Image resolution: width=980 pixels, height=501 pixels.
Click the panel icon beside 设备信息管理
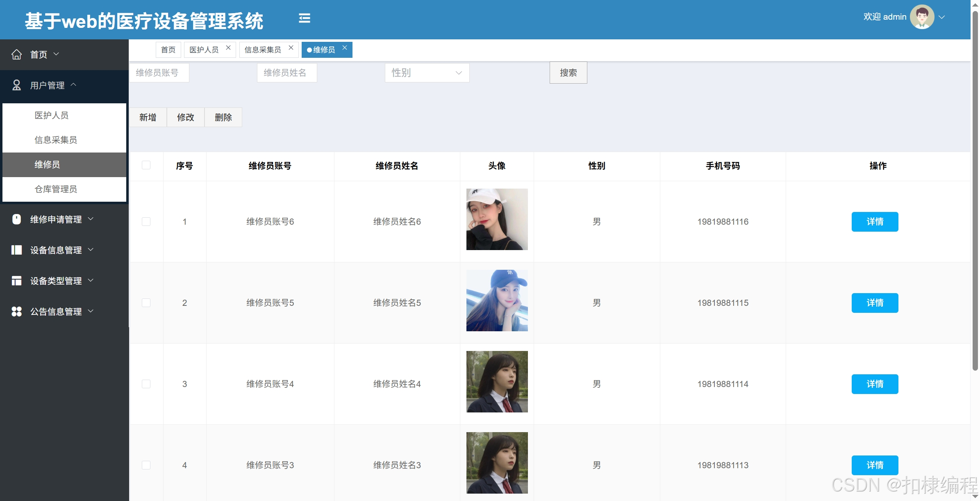click(16, 250)
